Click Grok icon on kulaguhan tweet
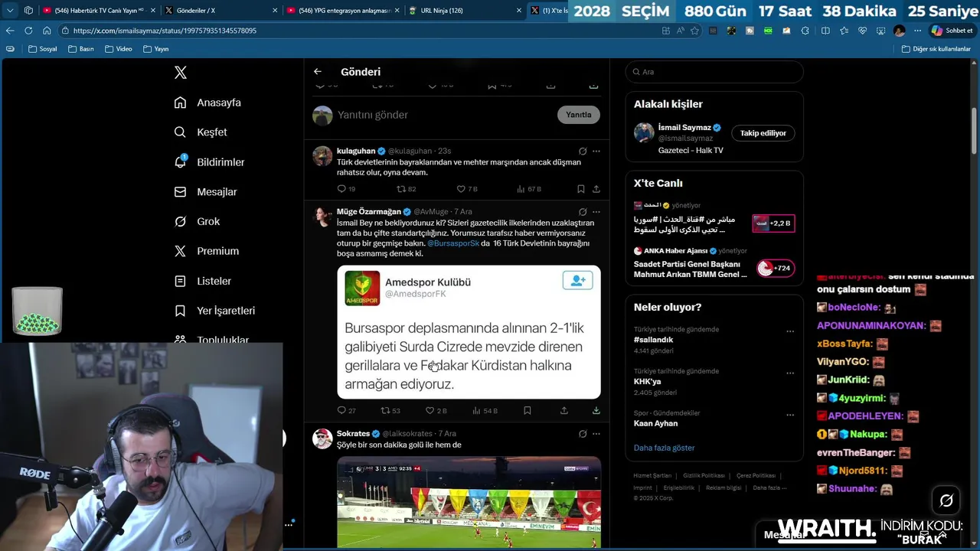 point(583,152)
